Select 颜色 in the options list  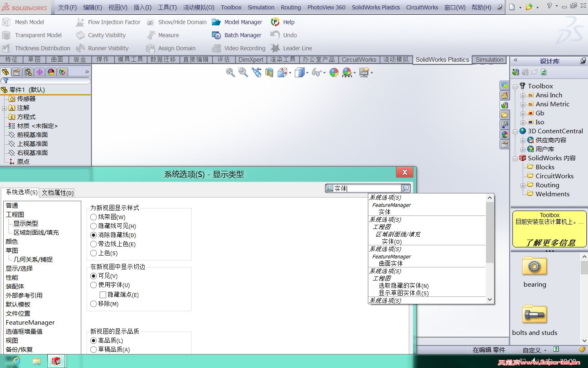(12, 242)
